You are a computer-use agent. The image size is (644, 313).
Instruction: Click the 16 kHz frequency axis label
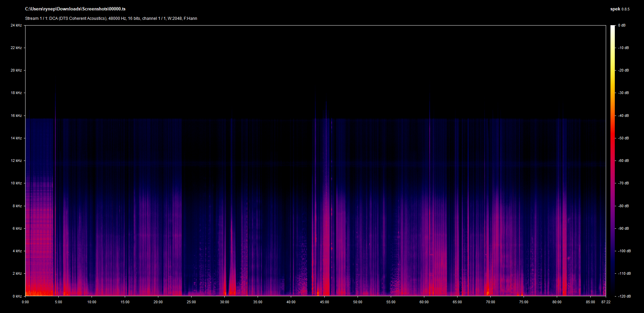[16, 116]
